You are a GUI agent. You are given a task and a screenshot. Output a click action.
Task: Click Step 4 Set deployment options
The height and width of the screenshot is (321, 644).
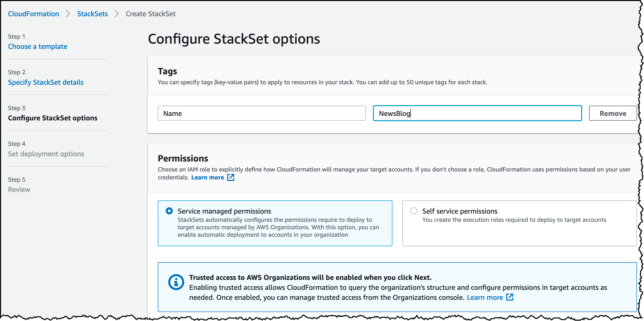click(46, 154)
